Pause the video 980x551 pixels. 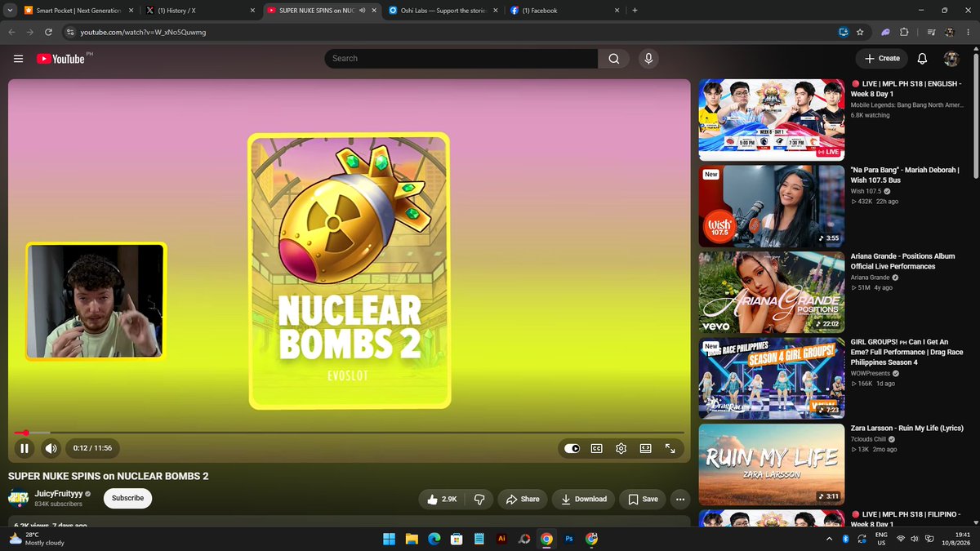[24, 448]
